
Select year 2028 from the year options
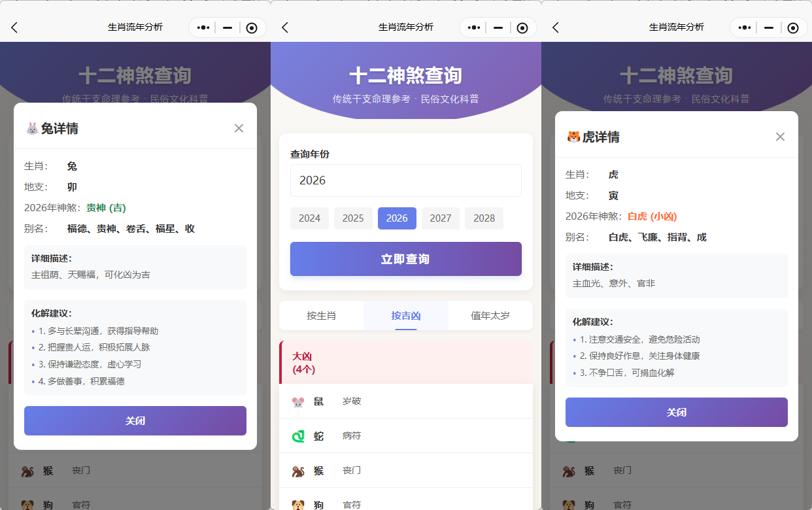484,218
